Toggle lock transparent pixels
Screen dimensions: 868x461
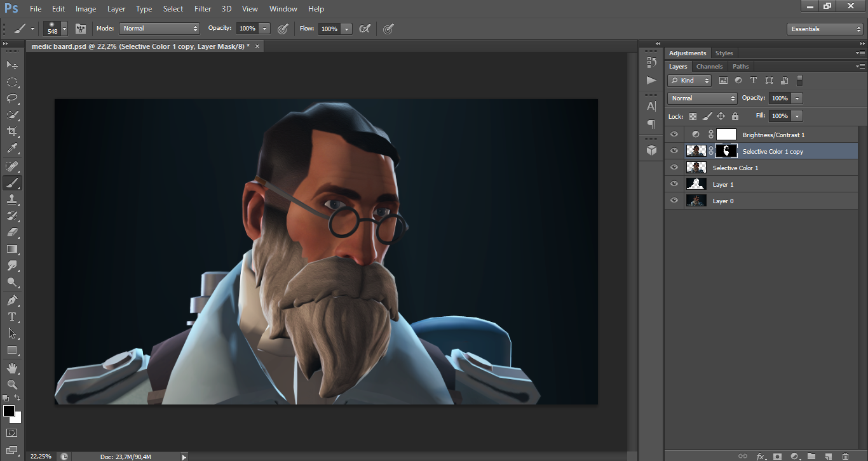tap(693, 116)
